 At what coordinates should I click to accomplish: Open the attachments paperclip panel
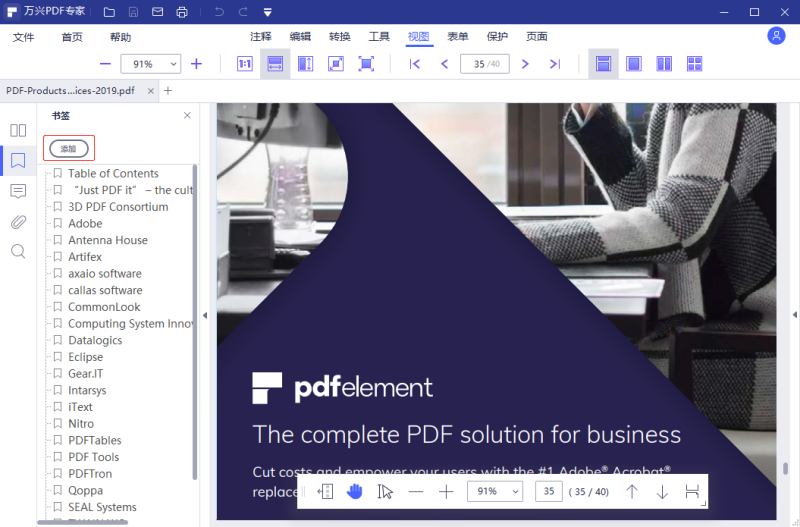point(18,222)
